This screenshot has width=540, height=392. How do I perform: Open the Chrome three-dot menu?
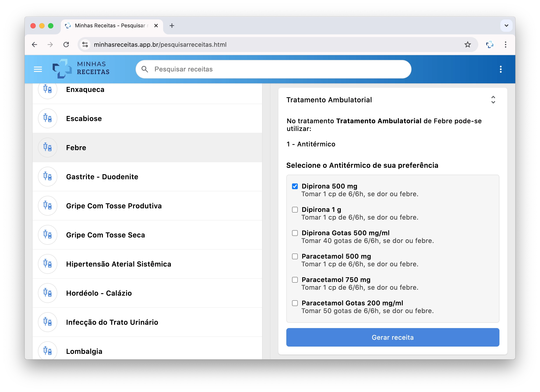505,45
